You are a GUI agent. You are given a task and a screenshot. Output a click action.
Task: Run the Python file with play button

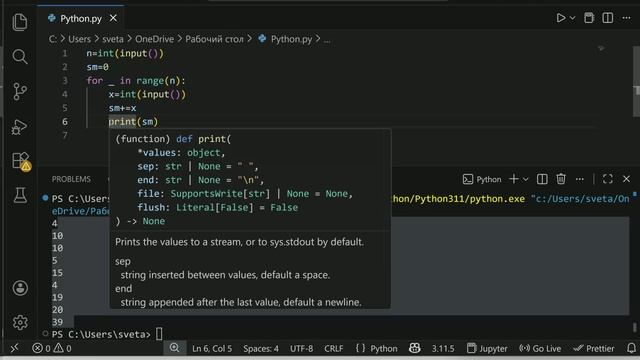point(561,18)
